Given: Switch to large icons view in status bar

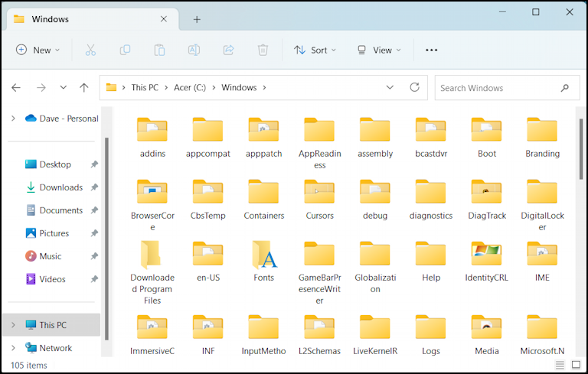Looking at the screenshot, I should [576, 365].
